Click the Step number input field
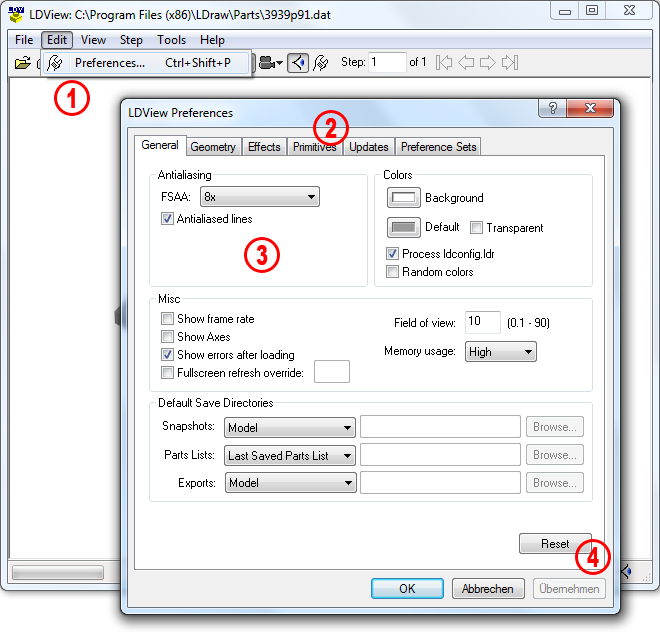 coord(387,62)
